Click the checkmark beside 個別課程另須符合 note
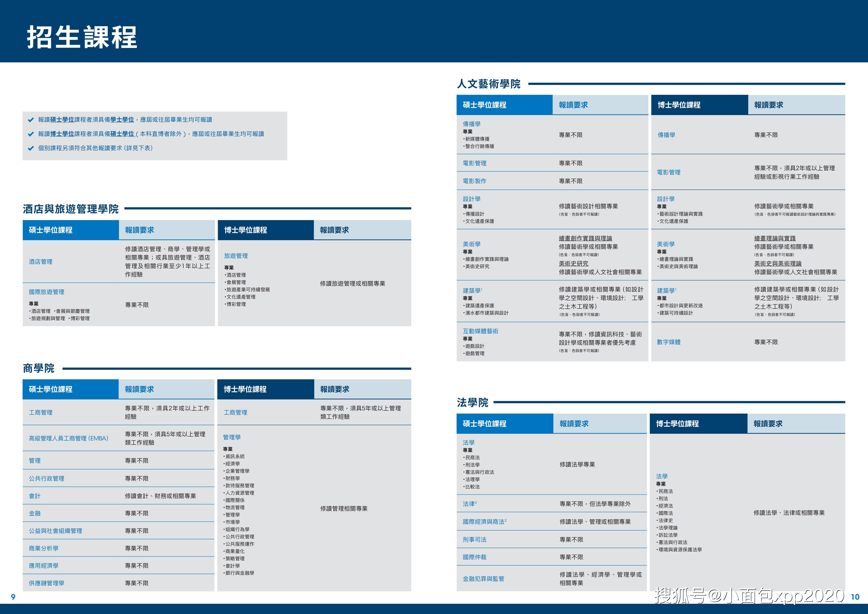Screen dimensions: 868x614 (31, 148)
